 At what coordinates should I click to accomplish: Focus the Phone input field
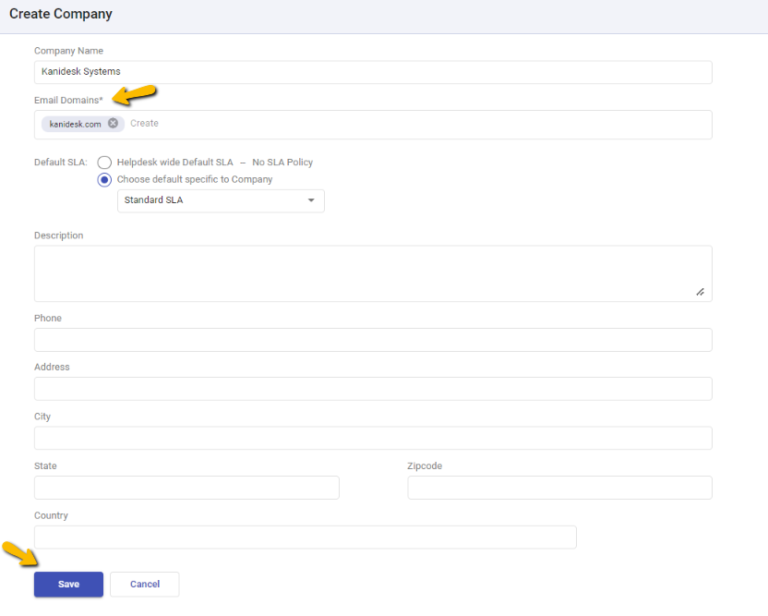click(372, 340)
